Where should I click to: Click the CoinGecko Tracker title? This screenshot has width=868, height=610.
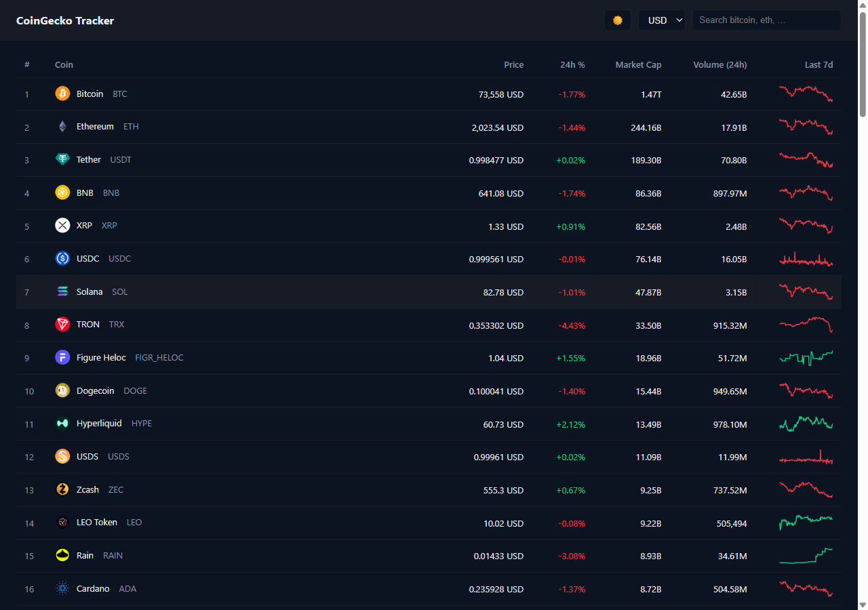(x=65, y=20)
